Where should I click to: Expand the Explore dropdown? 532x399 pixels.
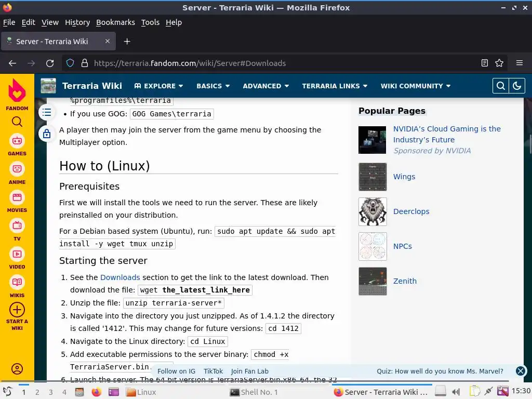(159, 86)
